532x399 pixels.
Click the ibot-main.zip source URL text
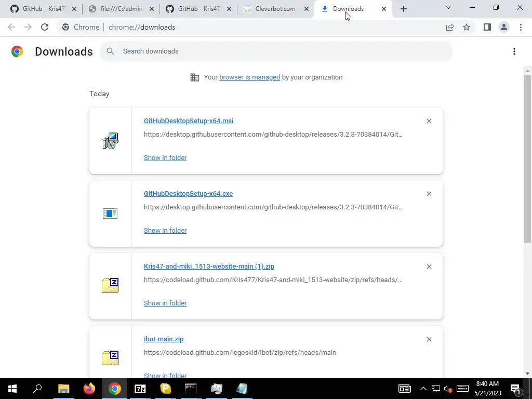point(240,353)
